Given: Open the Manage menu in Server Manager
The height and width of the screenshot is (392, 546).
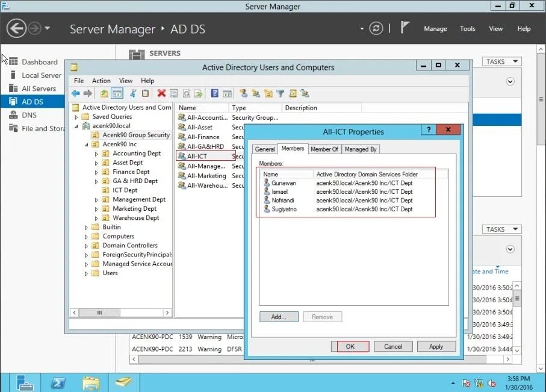Looking at the screenshot, I should point(435,28).
